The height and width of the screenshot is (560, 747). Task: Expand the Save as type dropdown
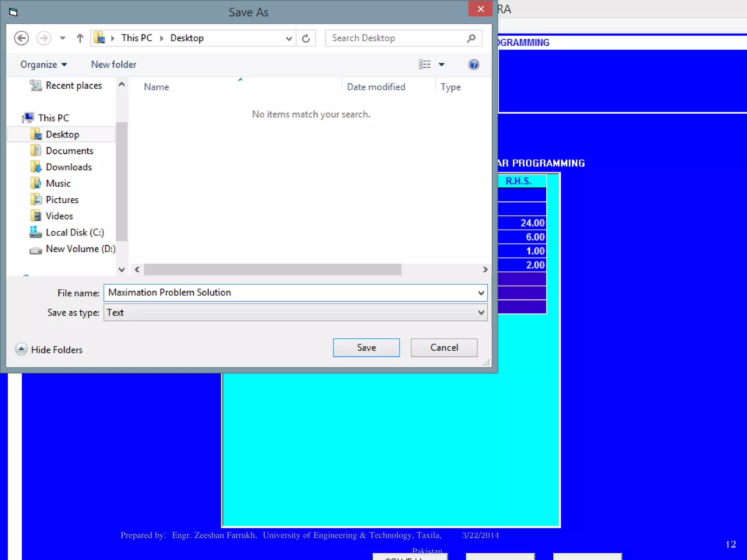coord(481,312)
